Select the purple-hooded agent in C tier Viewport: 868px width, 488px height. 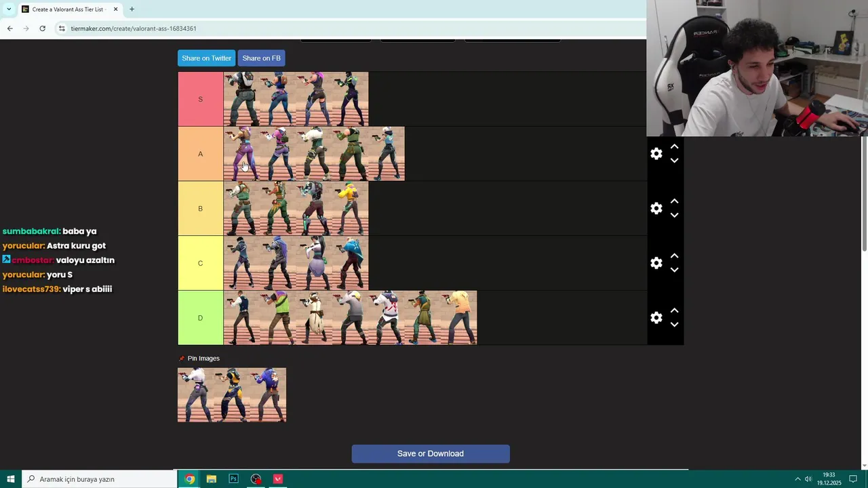point(278,263)
